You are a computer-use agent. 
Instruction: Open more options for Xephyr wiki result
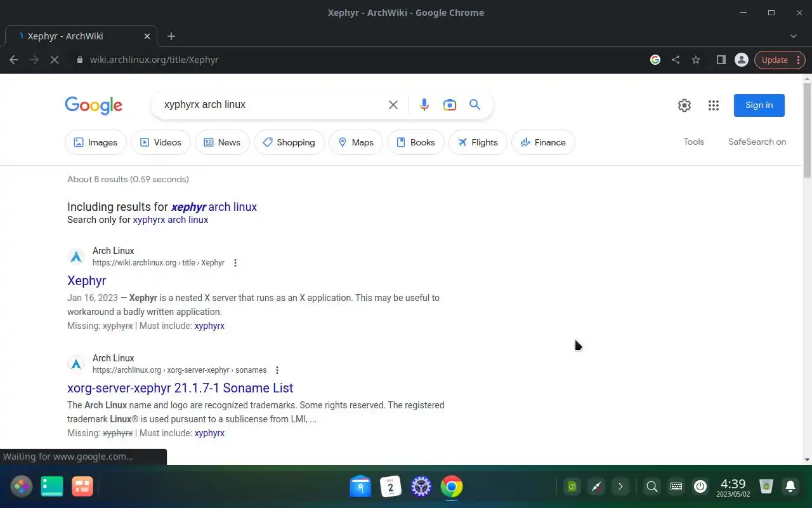tap(235, 263)
